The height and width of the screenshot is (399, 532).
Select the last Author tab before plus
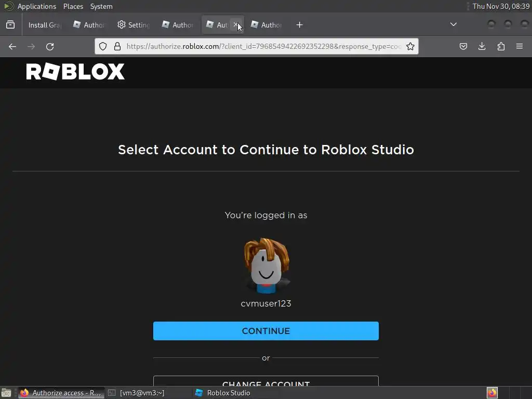[x=267, y=25]
